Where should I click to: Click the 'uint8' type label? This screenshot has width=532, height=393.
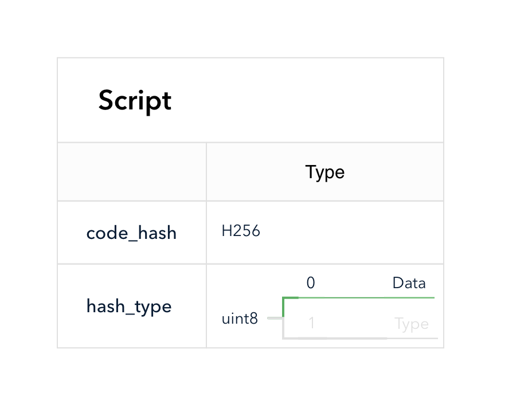(240, 319)
